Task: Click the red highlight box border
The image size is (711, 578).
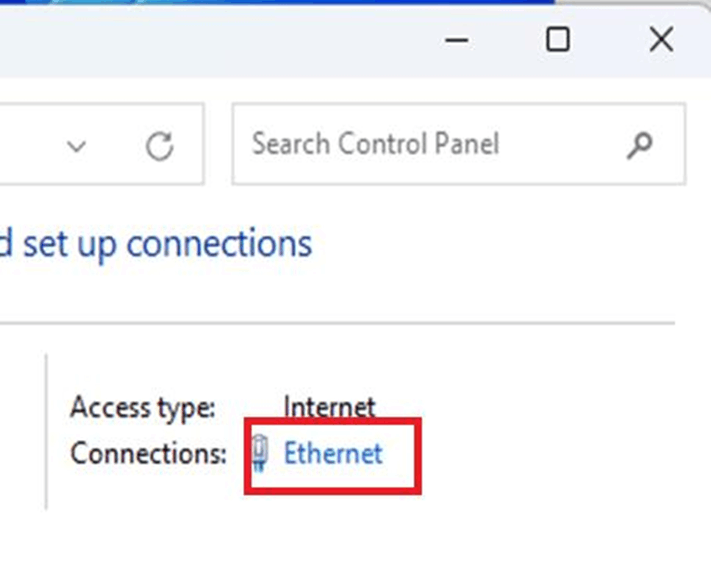Action: coord(333,491)
